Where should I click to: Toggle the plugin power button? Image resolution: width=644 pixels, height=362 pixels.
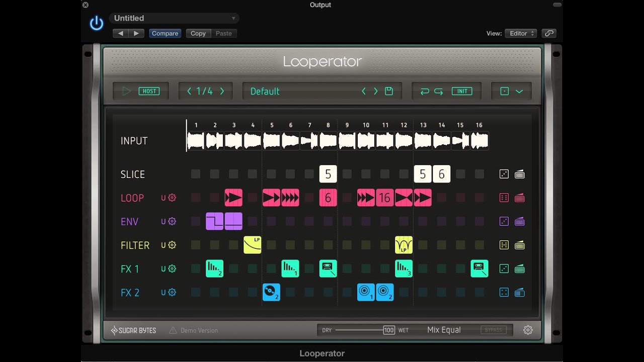(96, 23)
